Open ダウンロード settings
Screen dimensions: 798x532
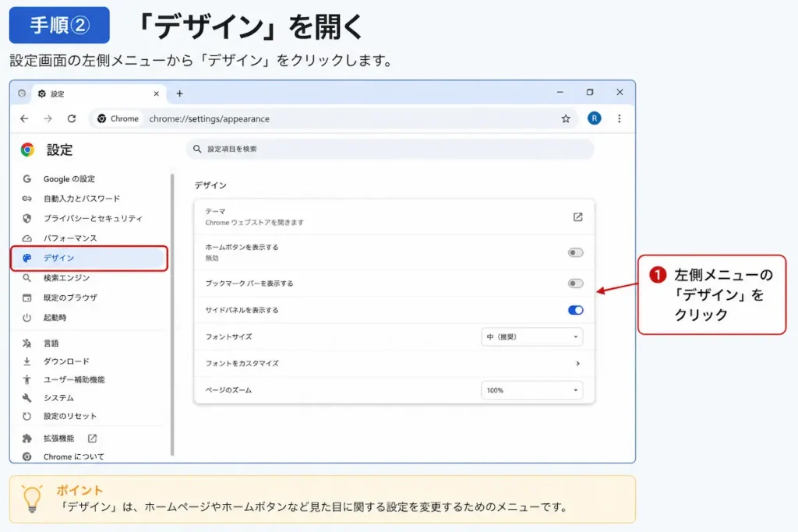pyautogui.click(x=66, y=361)
